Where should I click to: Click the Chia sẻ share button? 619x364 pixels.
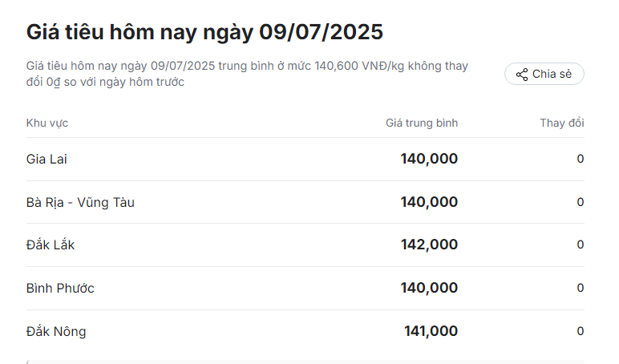pyautogui.click(x=544, y=74)
